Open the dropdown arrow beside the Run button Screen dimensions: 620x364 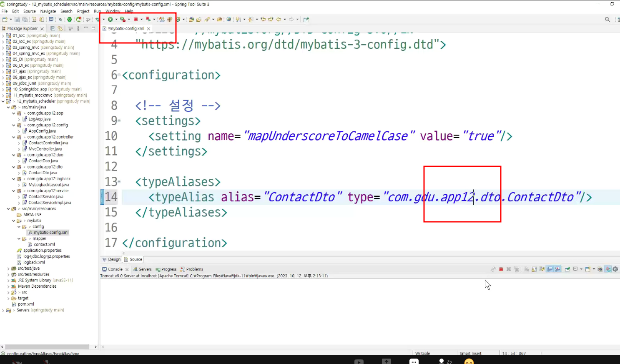pyautogui.click(x=116, y=19)
